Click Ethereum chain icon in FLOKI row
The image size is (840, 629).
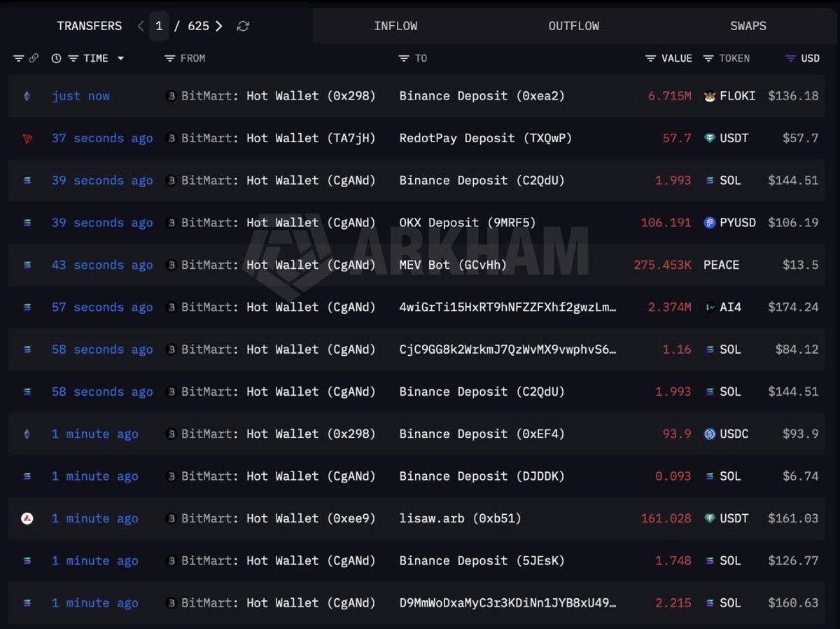coord(27,96)
